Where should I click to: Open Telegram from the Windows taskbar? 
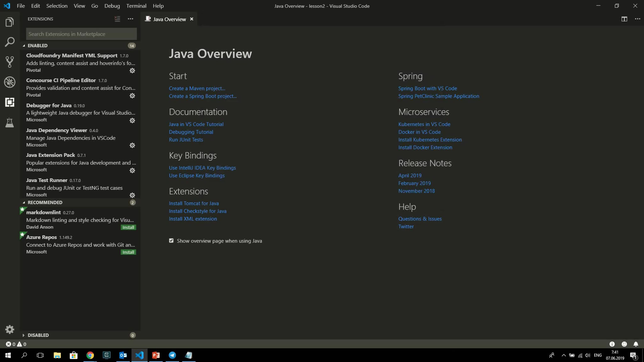point(172,355)
